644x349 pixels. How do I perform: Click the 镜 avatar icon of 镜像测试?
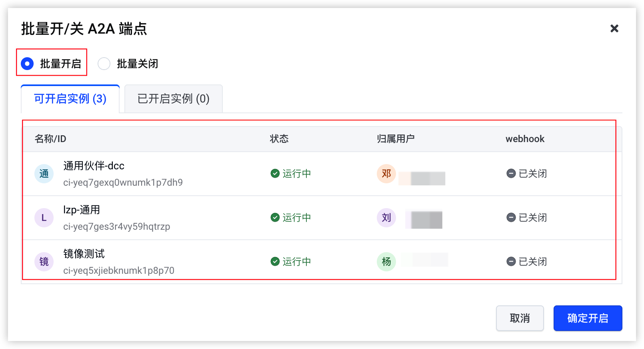44,262
